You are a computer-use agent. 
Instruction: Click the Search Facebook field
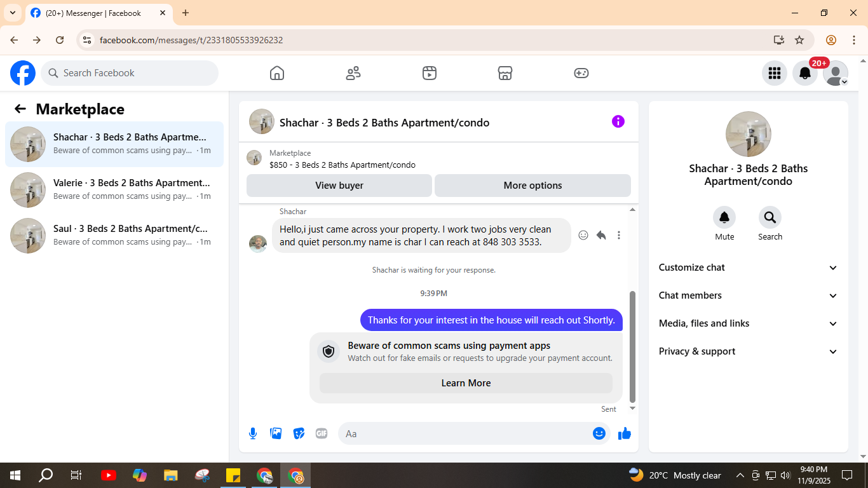click(x=130, y=73)
